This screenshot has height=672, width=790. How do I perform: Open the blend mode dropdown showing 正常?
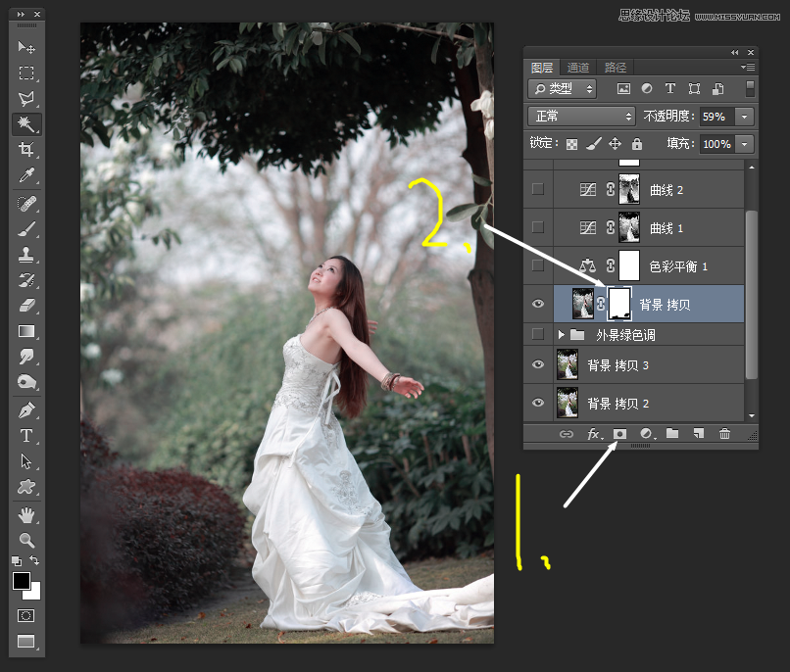580,116
